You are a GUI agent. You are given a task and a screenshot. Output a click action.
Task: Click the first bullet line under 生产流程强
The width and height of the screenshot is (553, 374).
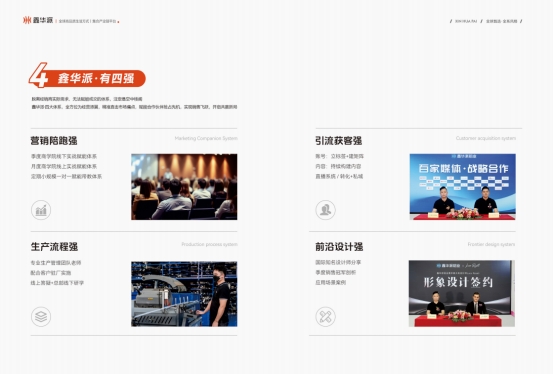[x=56, y=263]
